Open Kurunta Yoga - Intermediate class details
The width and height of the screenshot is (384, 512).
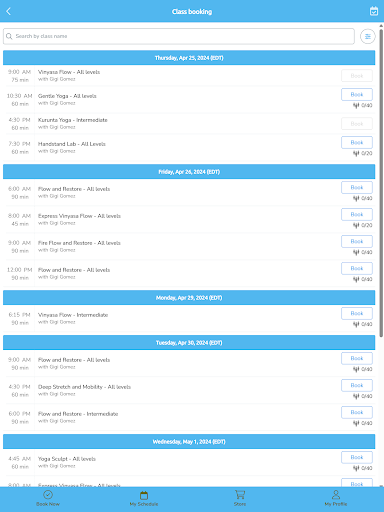click(73, 120)
